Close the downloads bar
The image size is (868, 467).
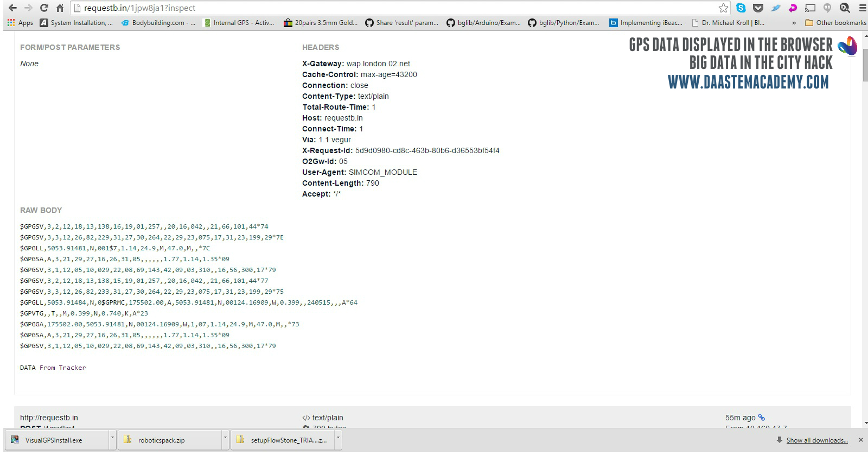pos(860,440)
